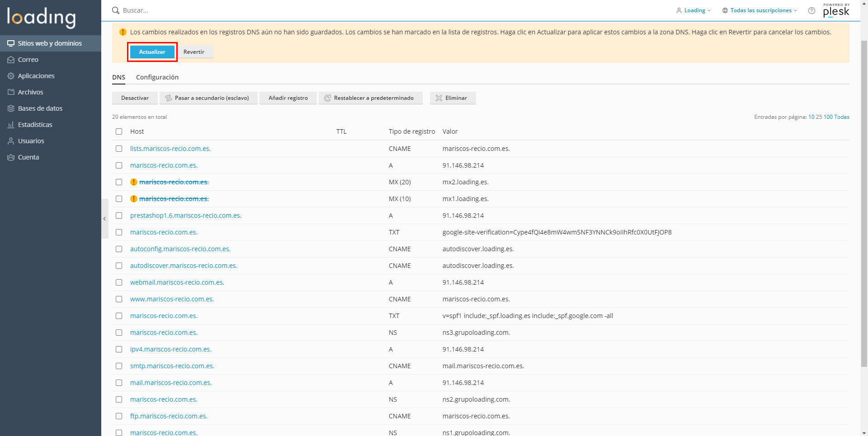Collapse the left sidebar with arrow handle

click(x=104, y=219)
